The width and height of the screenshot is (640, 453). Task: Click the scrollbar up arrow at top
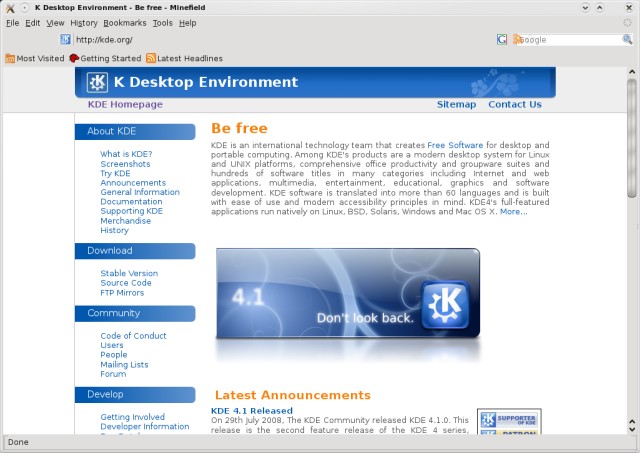point(632,72)
